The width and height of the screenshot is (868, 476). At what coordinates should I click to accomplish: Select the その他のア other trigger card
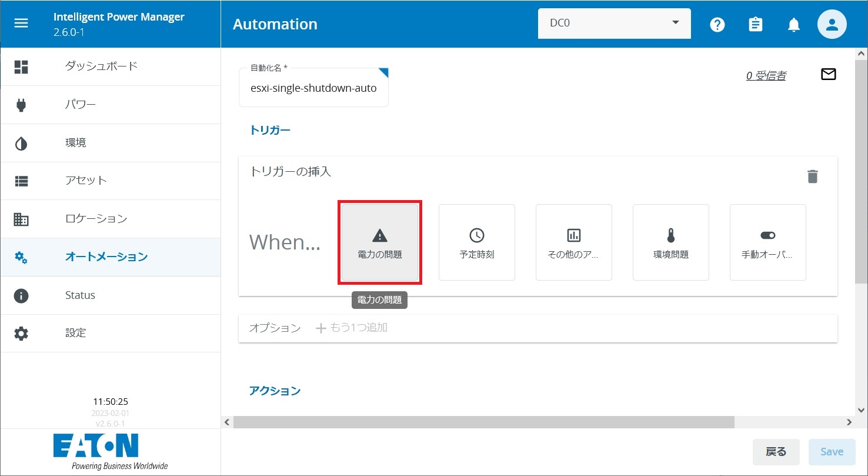[573, 242]
